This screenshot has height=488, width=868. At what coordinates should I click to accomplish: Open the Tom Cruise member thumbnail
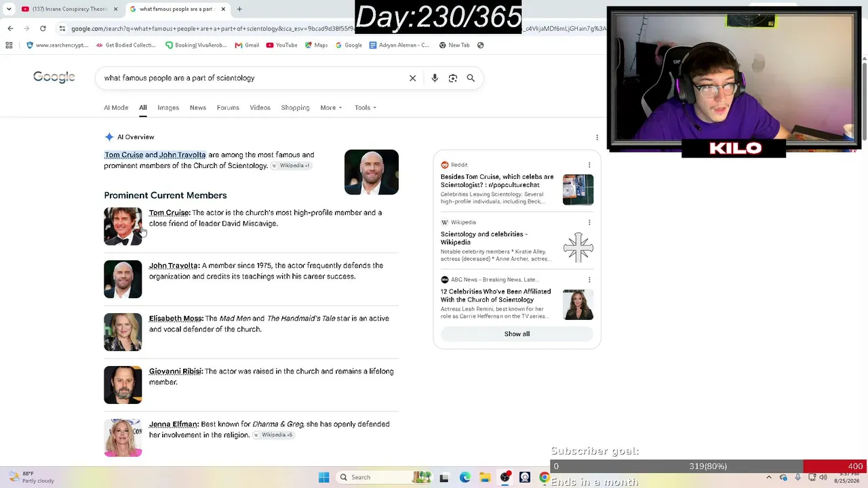[123, 226]
